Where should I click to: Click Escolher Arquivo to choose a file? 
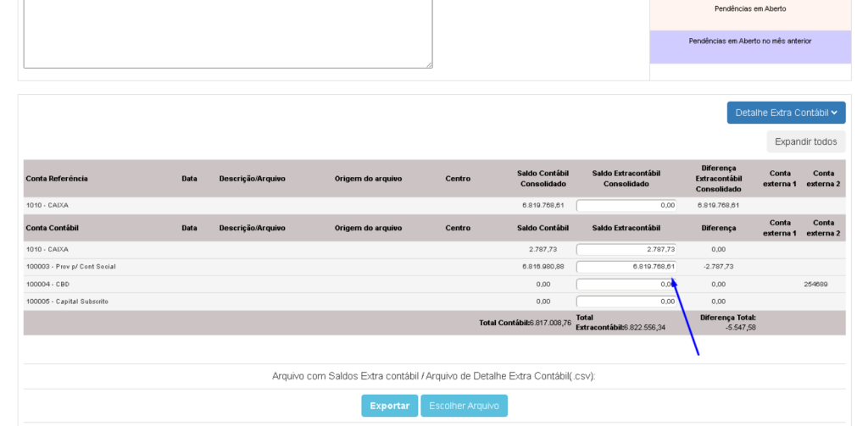pos(464,406)
